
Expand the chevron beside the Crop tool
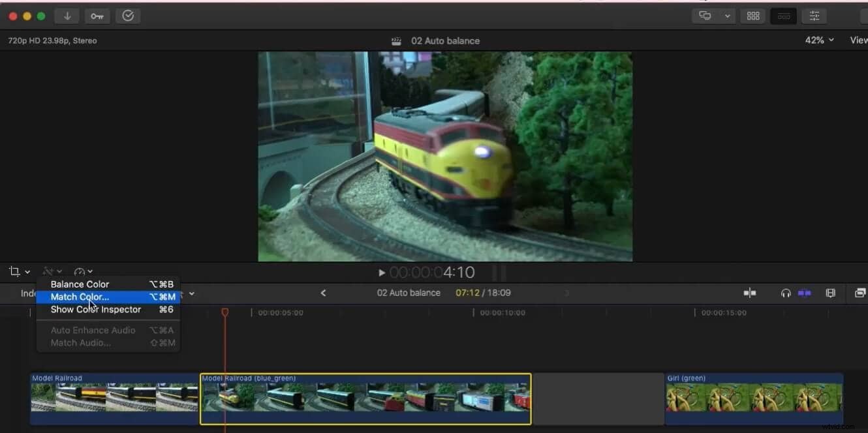tap(25, 271)
